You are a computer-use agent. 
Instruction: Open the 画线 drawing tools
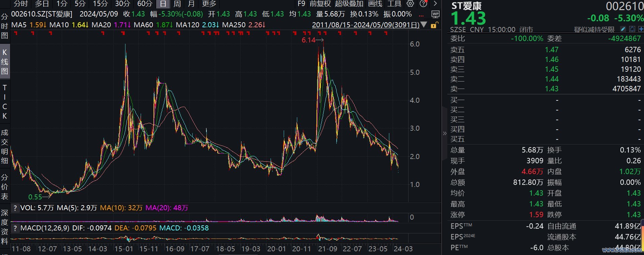point(375,4)
